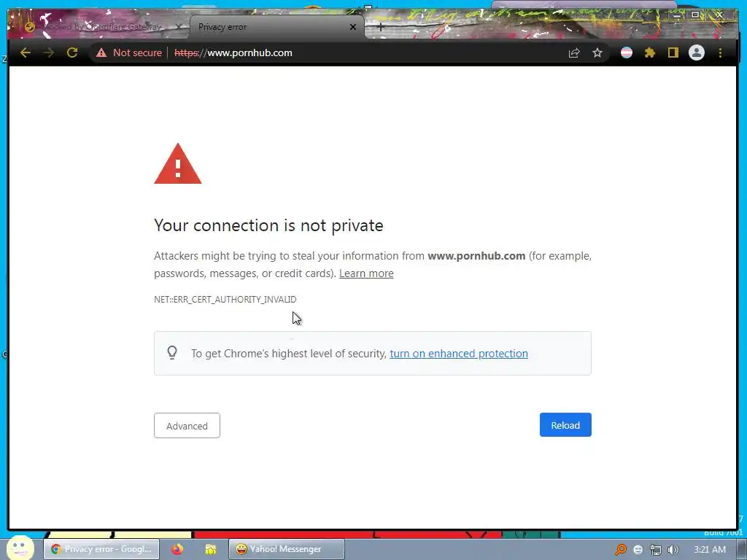Open Yahoo! Messenger from taskbar
Viewport: 747px width, 560px height.
pos(286,549)
